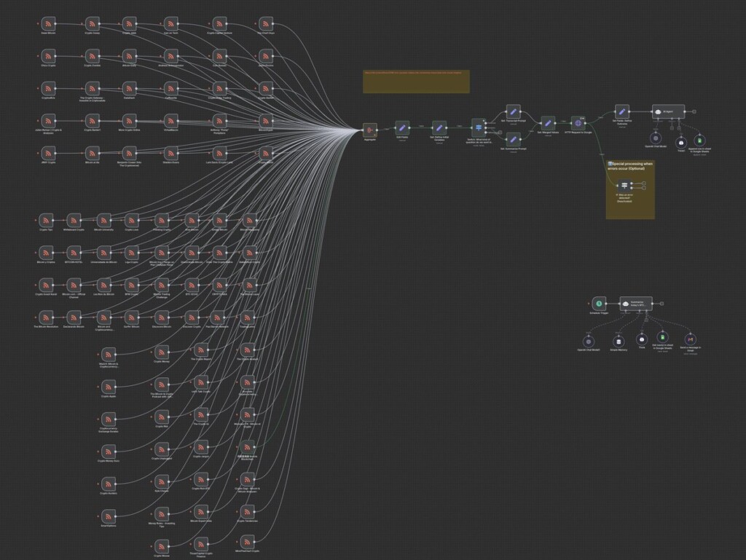Open the HTTP Request to Google node
This screenshot has width=746, height=560.
point(578,123)
